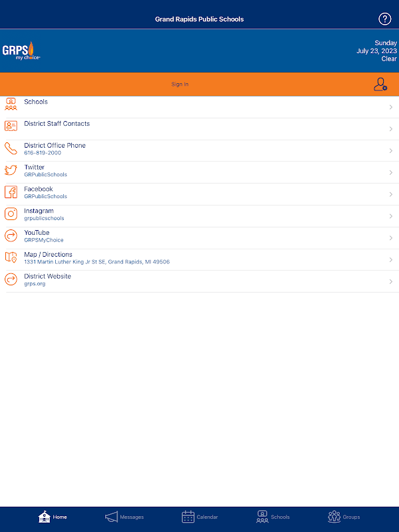
Task: Select the Schools list row title
Action: pyautogui.click(x=36, y=102)
